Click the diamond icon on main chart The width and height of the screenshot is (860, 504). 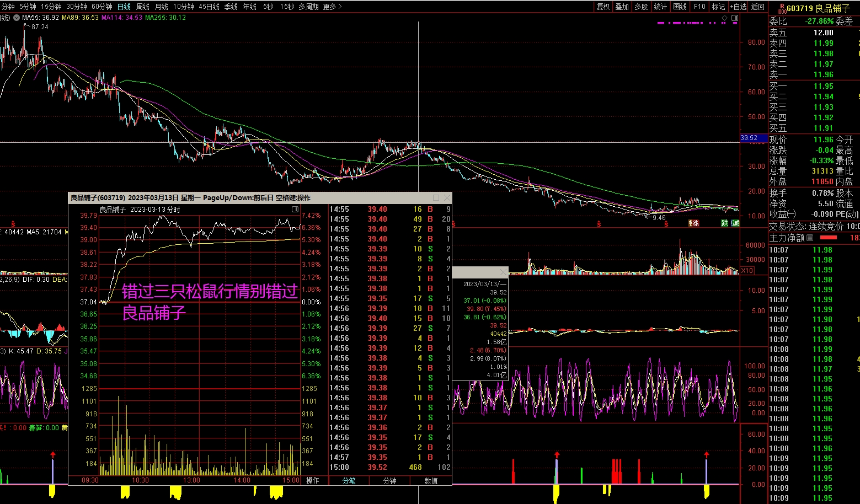724,18
